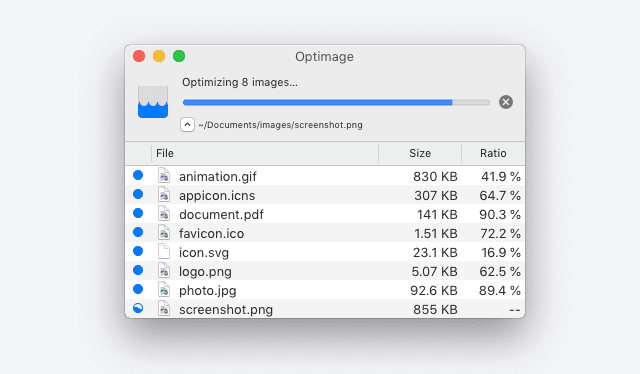Select the document.pdf file name

221,215
